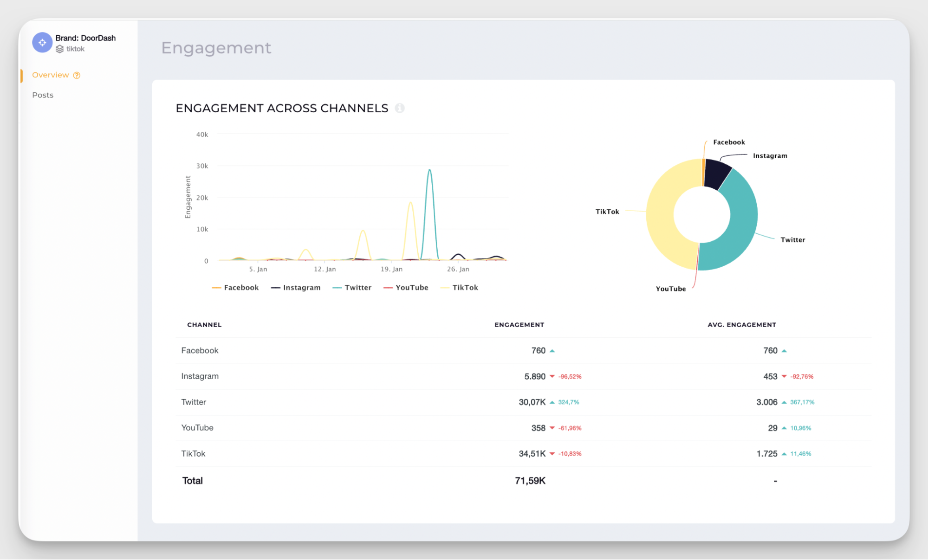Viewport: 928px width, 560px height.
Task: Click YouTube's red downward arrow beside -61,96%
Action: pos(552,428)
